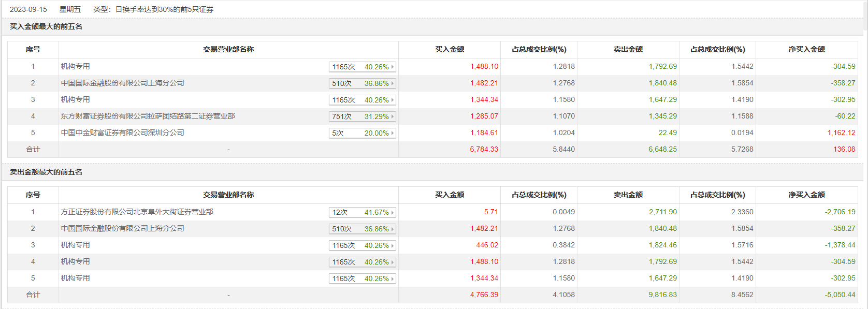This screenshot has width=868, height=309.
Task: Open 1165次 40.26% box in buy table row 1
Action: [x=362, y=67]
